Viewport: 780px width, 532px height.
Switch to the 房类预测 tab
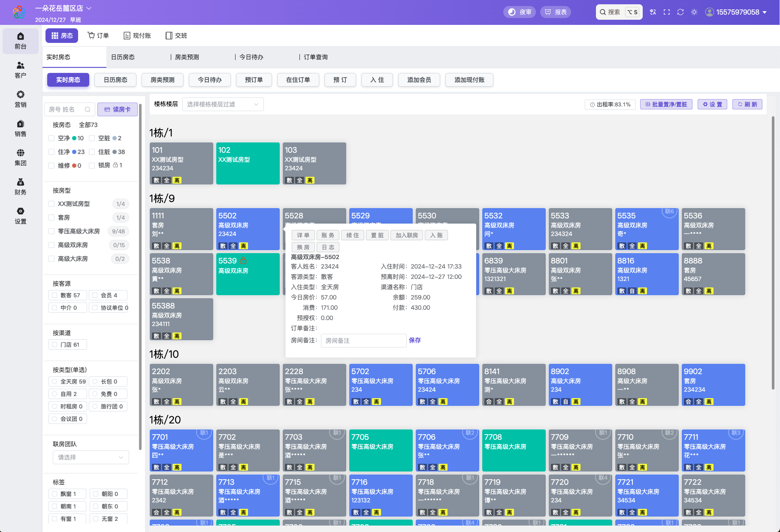(187, 57)
